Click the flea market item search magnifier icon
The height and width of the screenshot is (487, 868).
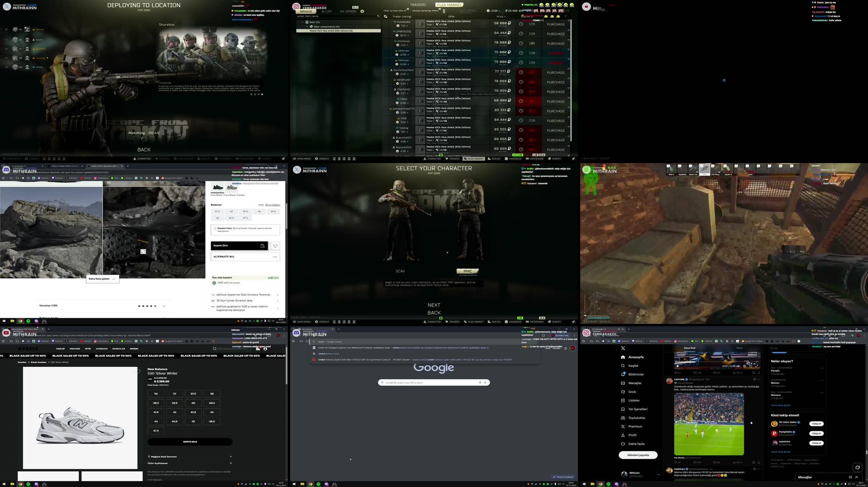379,16
